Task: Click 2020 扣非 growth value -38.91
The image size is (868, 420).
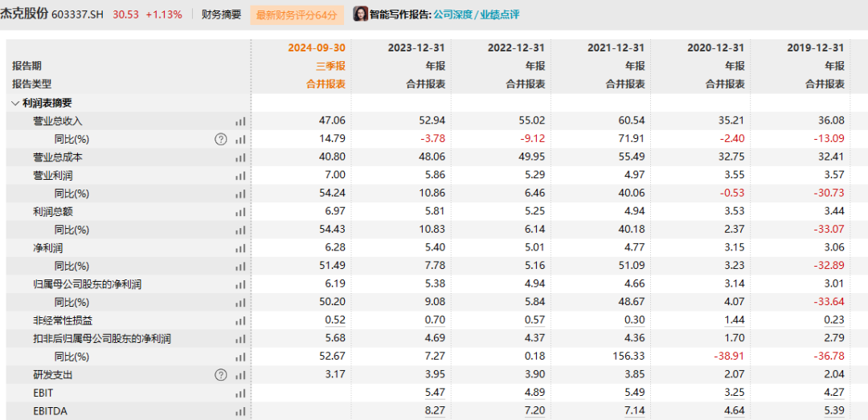Action: pos(730,357)
